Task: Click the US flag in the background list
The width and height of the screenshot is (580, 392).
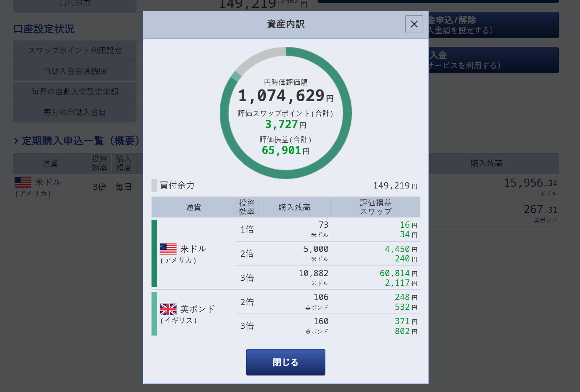Action: tap(23, 182)
